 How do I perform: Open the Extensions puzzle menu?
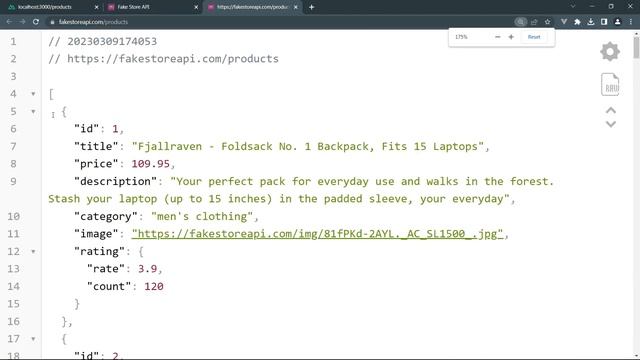577,22
